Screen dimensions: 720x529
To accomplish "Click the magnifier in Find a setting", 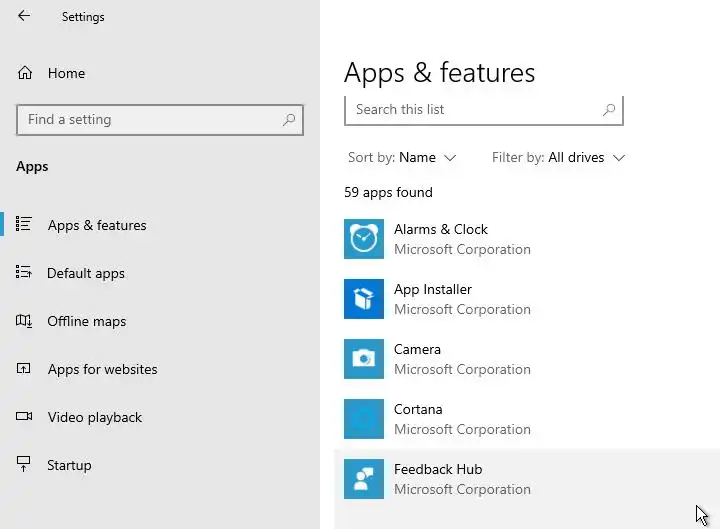I will pos(289,120).
